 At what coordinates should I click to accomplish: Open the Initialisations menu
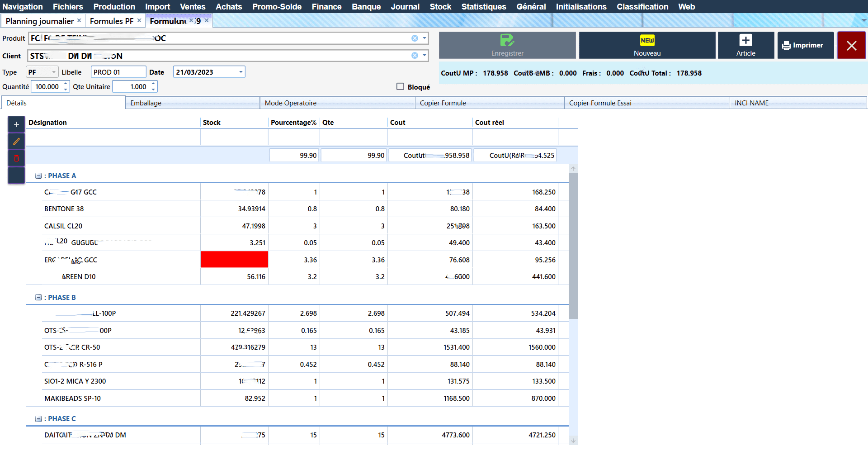(581, 6)
